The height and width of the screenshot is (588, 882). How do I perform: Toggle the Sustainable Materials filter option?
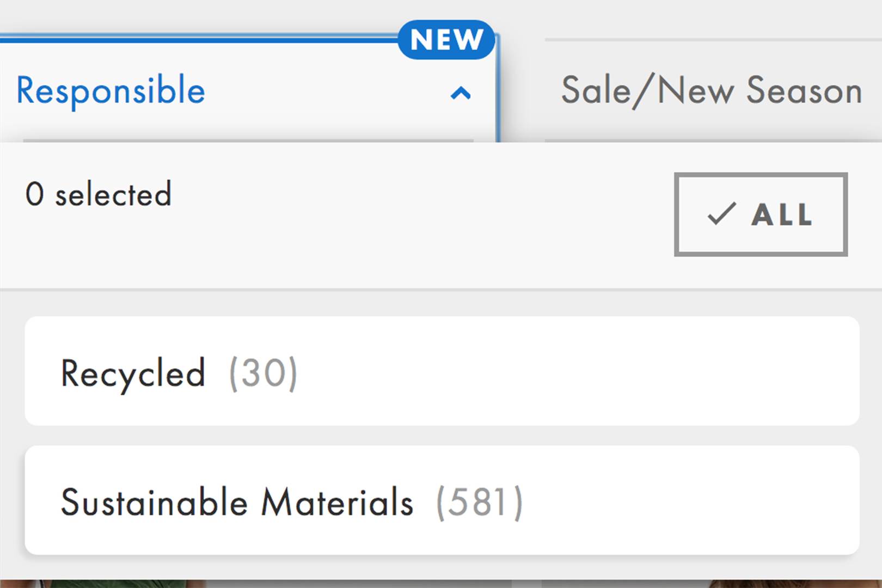(x=442, y=501)
